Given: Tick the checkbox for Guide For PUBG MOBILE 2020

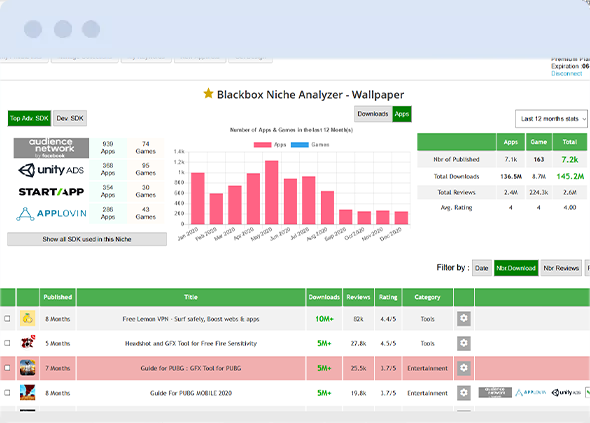Looking at the screenshot, I should pyautogui.click(x=7, y=393).
